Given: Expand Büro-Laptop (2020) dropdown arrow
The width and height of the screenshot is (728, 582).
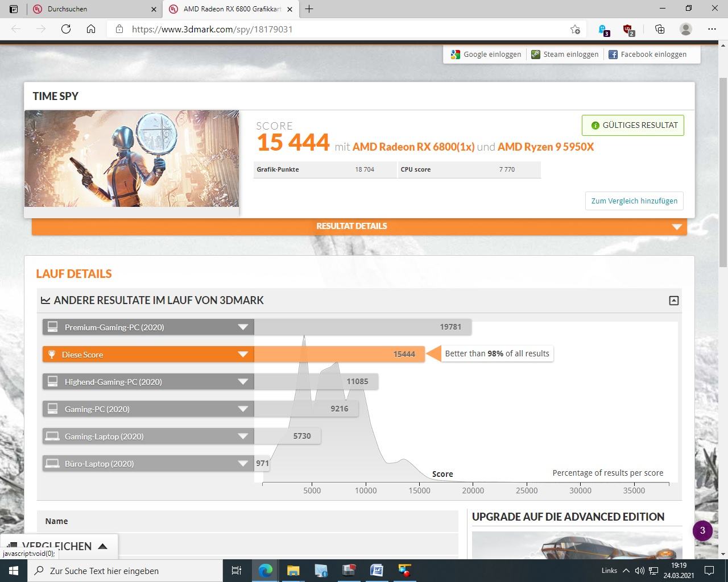Looking at the screenshot, I should click(x=243, y=463).
